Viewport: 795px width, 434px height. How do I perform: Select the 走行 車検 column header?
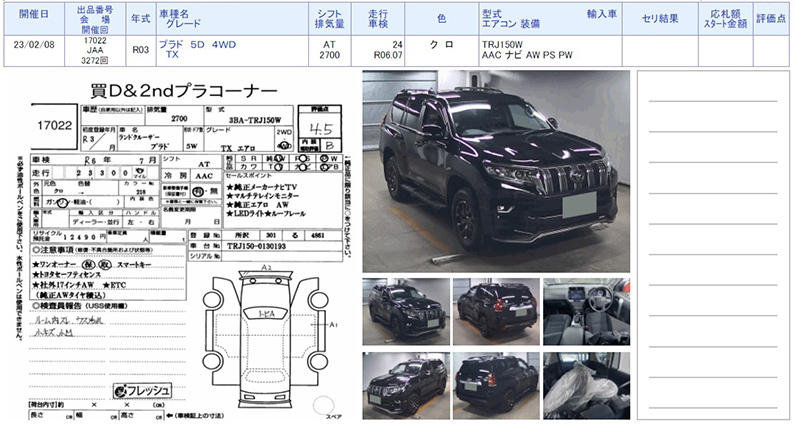pyautogui.click(x=378, y=19)
